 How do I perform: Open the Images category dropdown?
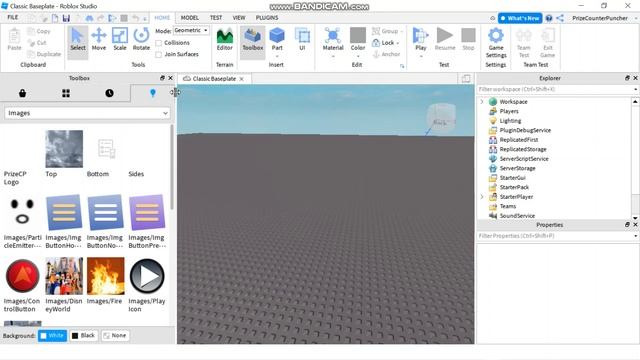[87, 113]
